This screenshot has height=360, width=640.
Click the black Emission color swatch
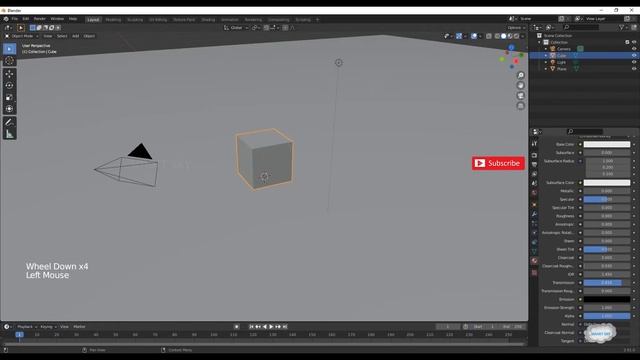click(x=607, y=299)
